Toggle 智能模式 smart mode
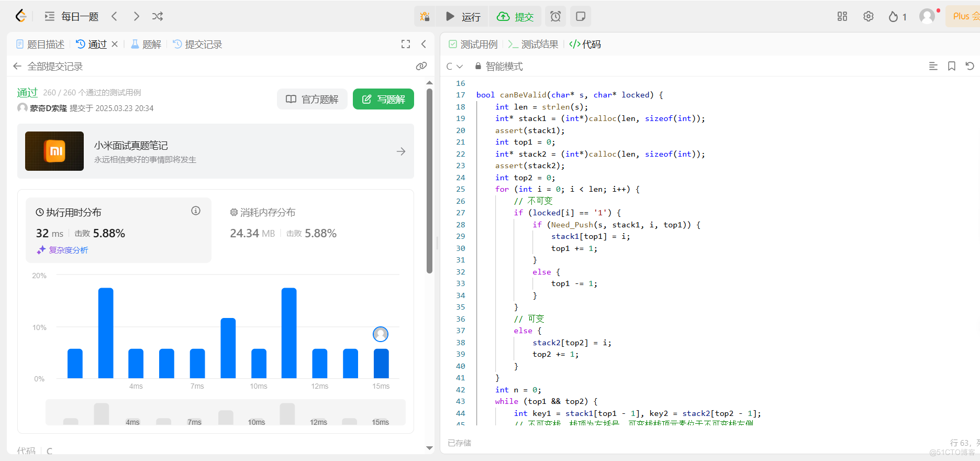The height and width of the screenshot is (461, 980). (x=498, y=67)
